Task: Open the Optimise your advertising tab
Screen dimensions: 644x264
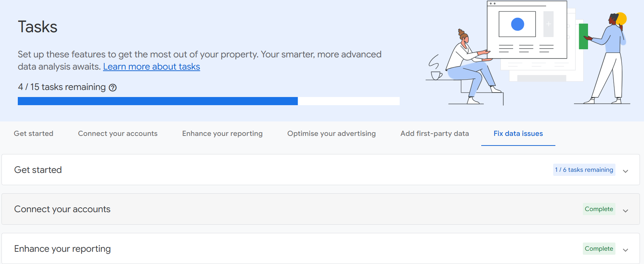Action: [x=331, y=134]
